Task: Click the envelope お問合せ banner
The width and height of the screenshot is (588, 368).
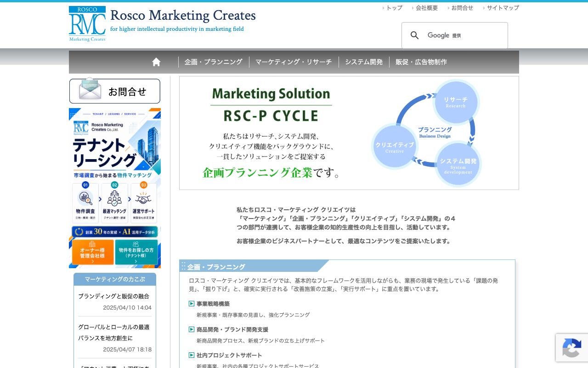Action: pos(115,91)
